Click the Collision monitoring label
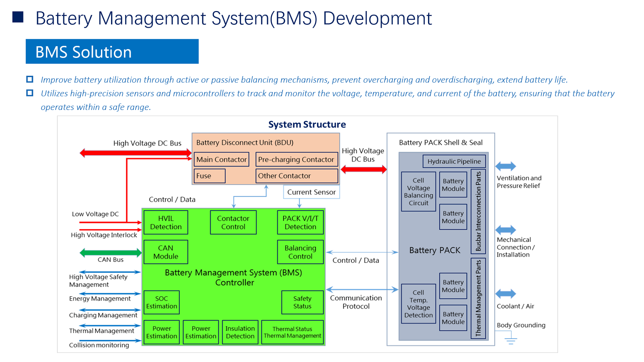This screenshot has height=362, width=644. click(x=99, y=345)
